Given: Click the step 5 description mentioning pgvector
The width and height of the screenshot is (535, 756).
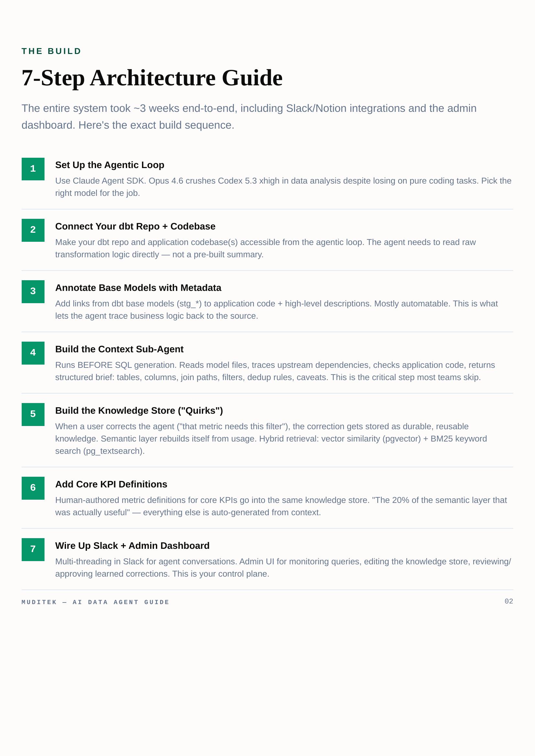Looking at the screenshot, I should pyautogui.click(x=271, y=439).
